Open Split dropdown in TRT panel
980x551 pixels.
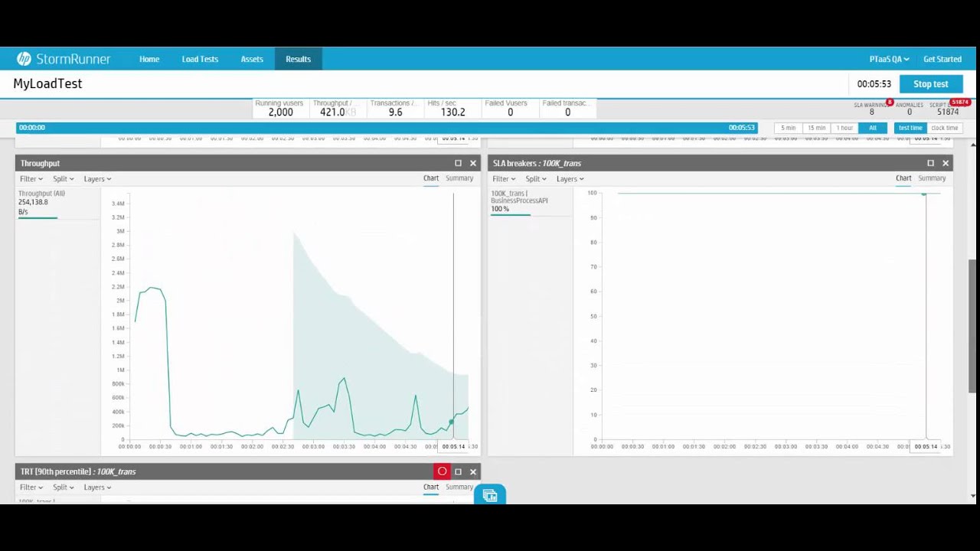[x=63, y=487]
